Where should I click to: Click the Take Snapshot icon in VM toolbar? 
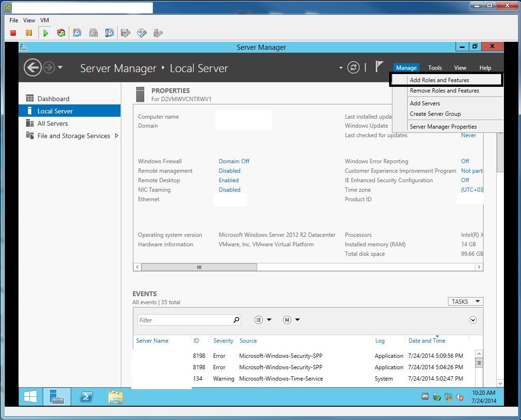tap(77, 33)
